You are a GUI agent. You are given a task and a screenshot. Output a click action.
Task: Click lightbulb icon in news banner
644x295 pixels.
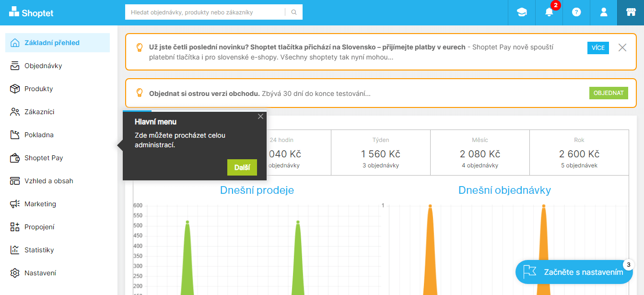[x=140, y=47]
